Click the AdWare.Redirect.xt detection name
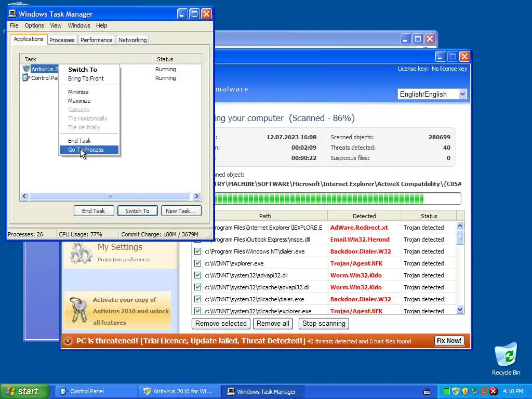The height and width of the screenshot is (399, 532). 359,228
